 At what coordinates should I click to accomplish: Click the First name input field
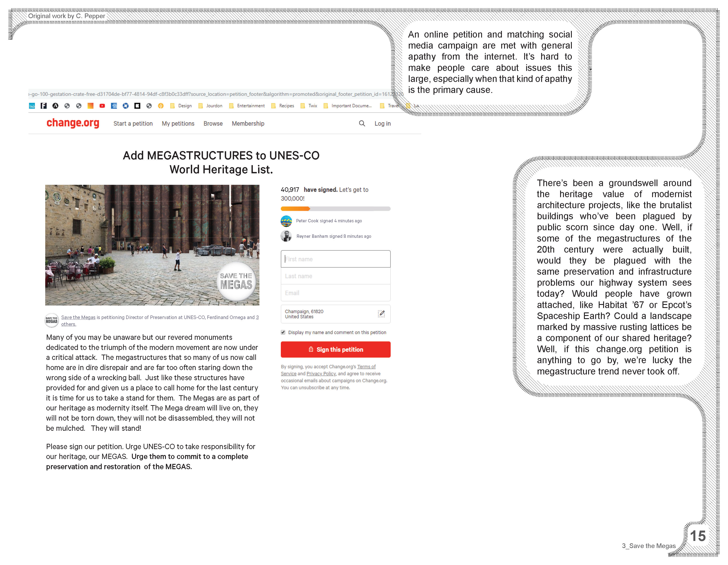pos(335,259)
